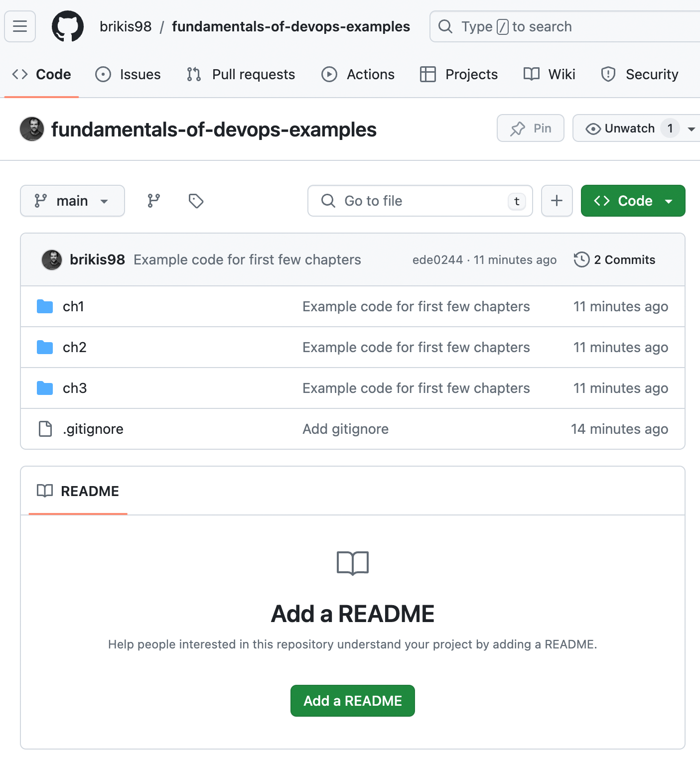
Task: Open the main branch selector dropdown
Action: click(72, 201)
